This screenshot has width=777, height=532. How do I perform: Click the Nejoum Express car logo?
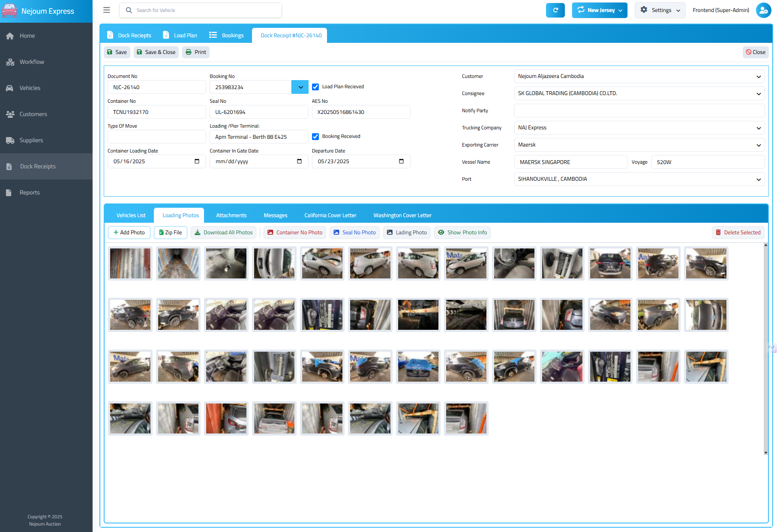(x=9, y=11)
